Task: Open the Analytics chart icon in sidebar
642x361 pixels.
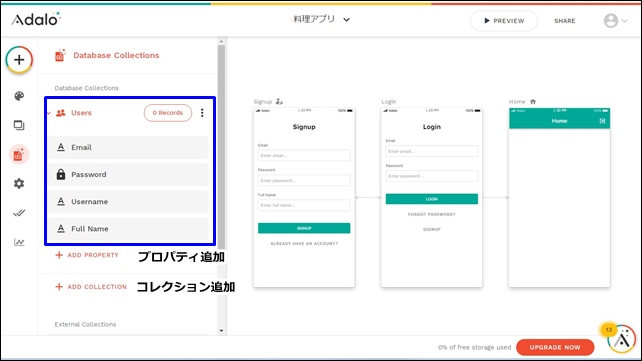Action: point(19,242)
